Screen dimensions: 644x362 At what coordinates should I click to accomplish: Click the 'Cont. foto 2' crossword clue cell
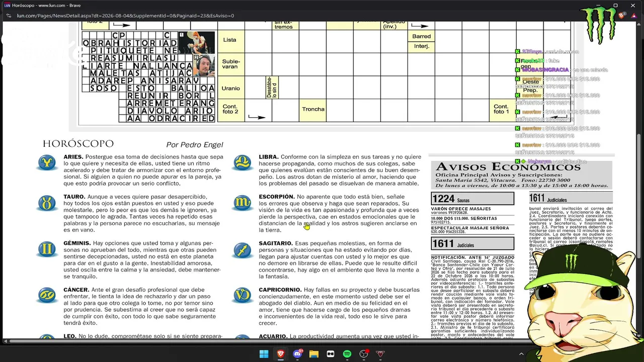[230, 109]
